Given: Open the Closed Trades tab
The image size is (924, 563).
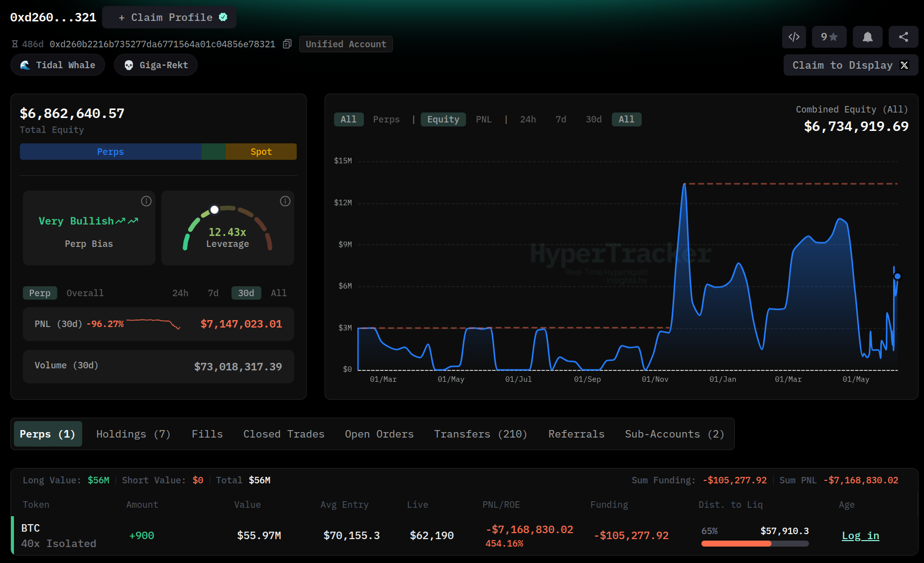Looking at the screenshot, I should [x=284, y=434].
